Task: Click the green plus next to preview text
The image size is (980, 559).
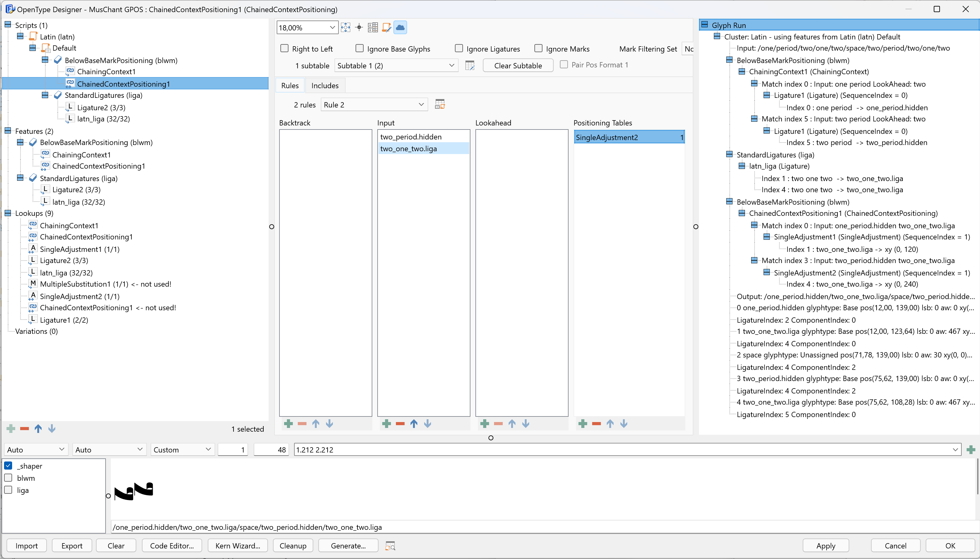Action: tap(971, 450)
